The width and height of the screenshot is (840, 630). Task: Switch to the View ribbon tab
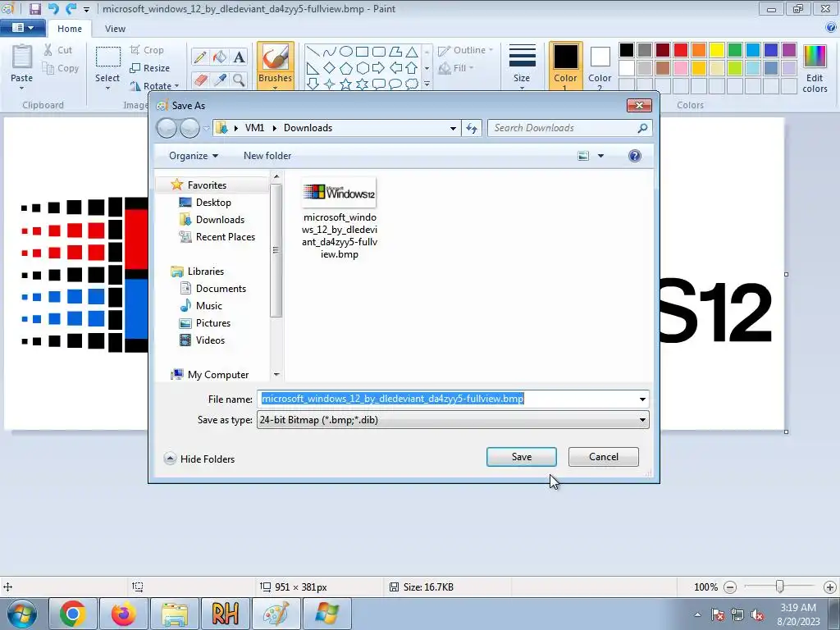(115, 29)
